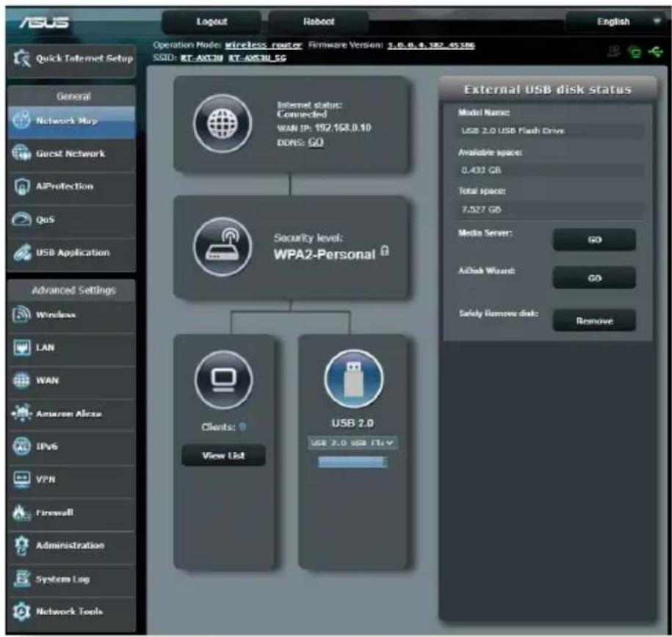672x637 pixels.
Task: Go to Administration menu label
Action: tap(70, 545)
